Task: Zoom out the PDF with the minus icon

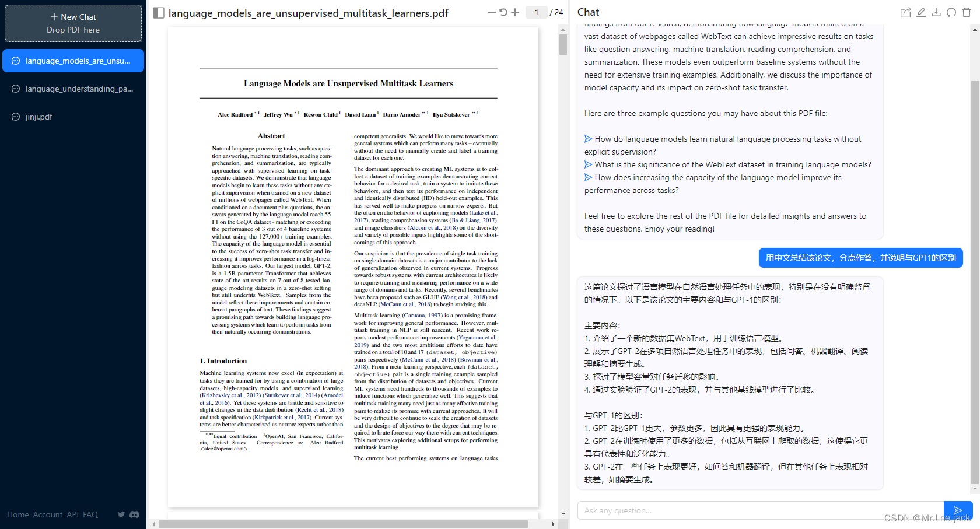Action: click(x=492, y=12)
